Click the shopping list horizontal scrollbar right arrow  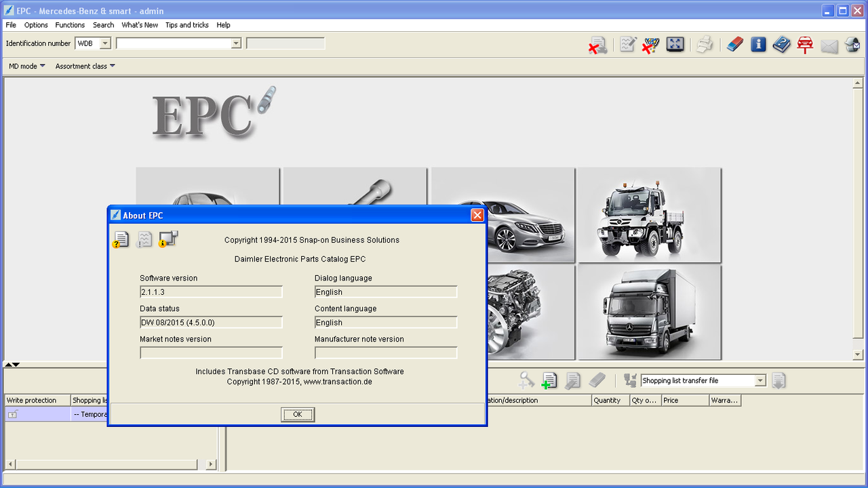(211, 465)
